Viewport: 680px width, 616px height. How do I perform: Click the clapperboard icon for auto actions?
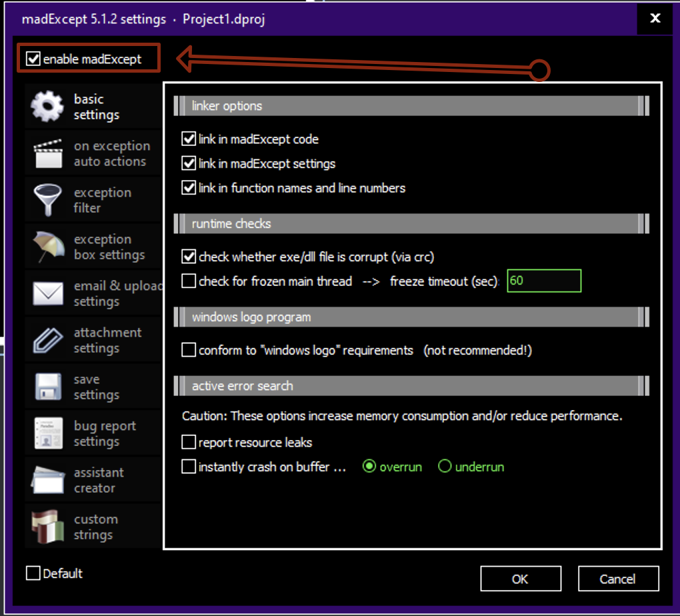[x=48, y=153]
